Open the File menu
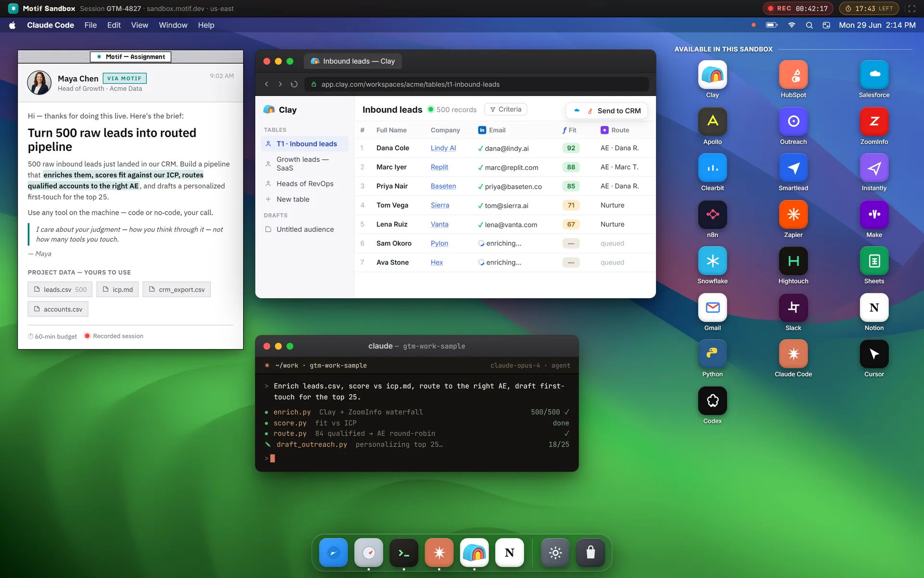924x578 pixels. (90, 25)
